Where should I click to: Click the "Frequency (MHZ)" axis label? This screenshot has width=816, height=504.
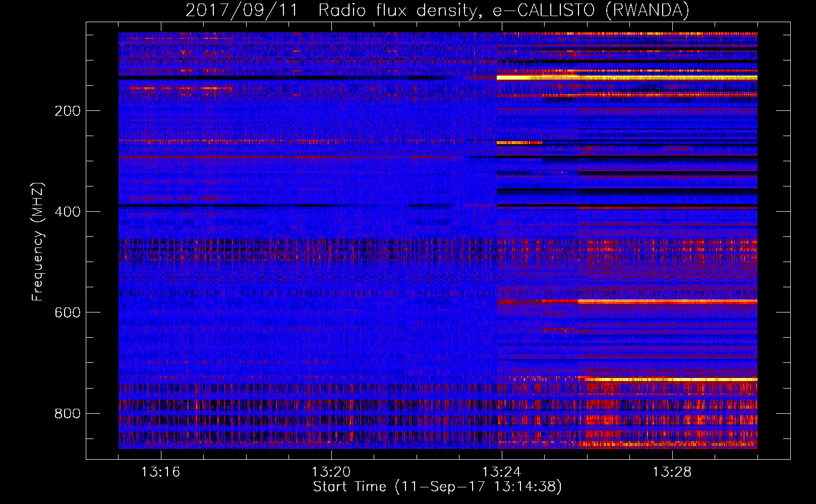(x=38, y=241)
